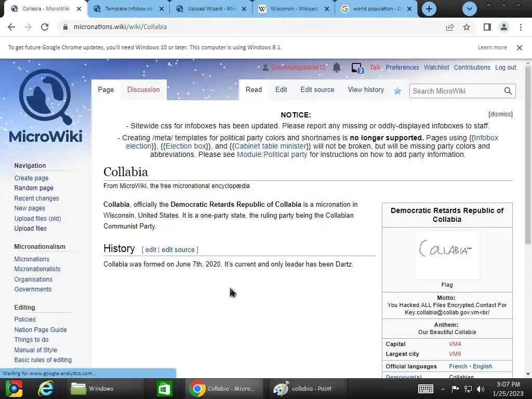
Task: Click the Collabia flag thumbnail in infobox
Action: click(x=447, y=255)
